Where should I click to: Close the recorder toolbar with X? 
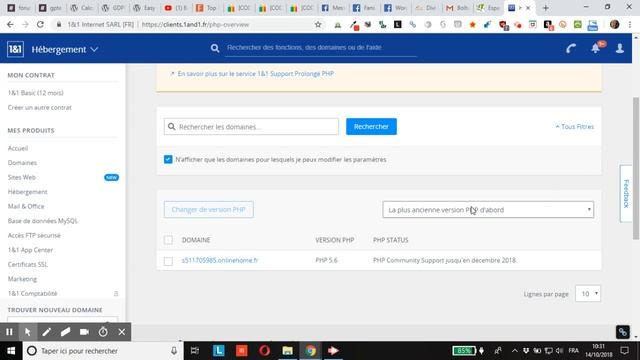[122, 332]
